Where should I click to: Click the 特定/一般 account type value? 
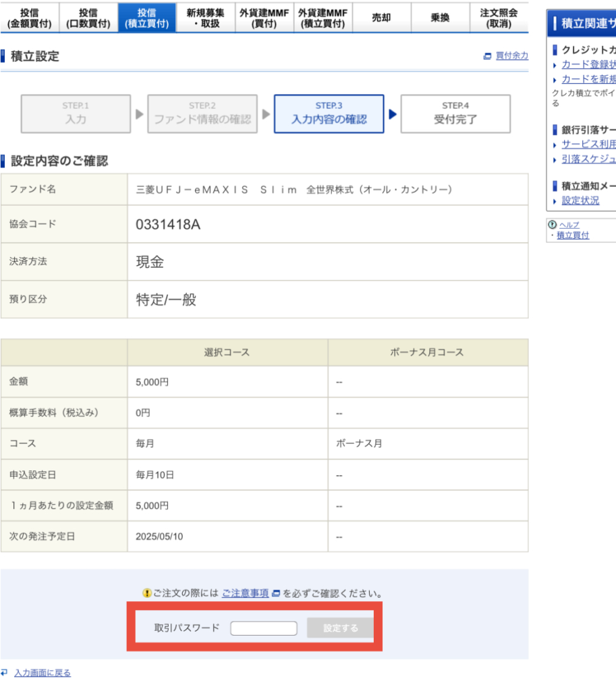pyautogui.click(x=166, y=300)
